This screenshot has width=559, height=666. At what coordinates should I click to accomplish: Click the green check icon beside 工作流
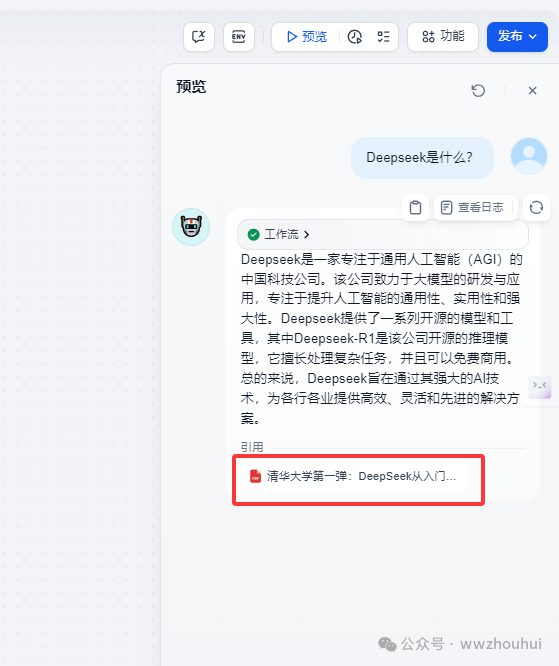(x=254, y=234)
